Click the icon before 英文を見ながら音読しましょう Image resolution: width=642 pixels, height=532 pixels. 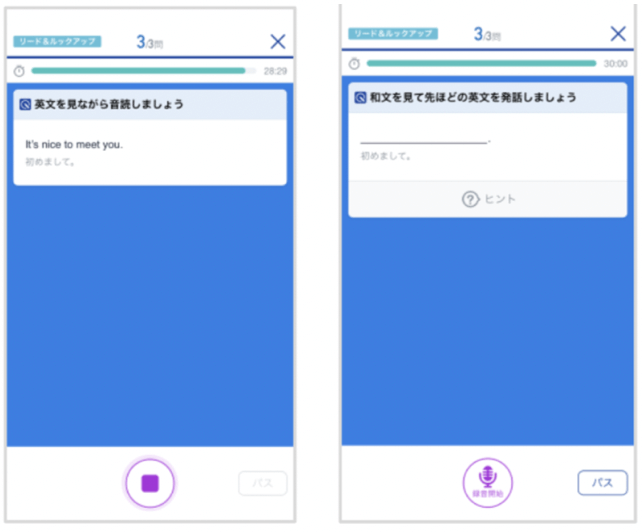coord(25,105)
